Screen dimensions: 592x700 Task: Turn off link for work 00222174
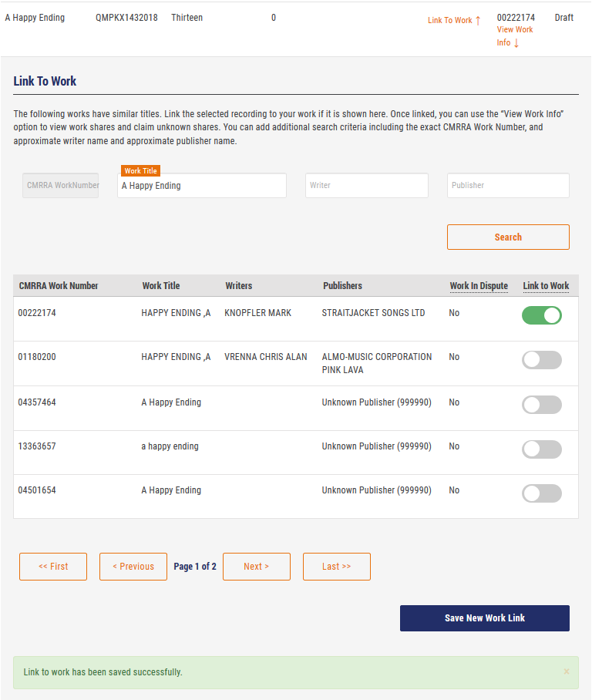point(542,315)
